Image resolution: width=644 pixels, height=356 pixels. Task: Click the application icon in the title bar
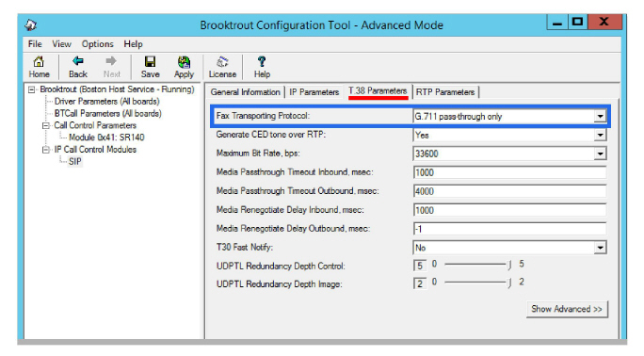tap(30, 25)
